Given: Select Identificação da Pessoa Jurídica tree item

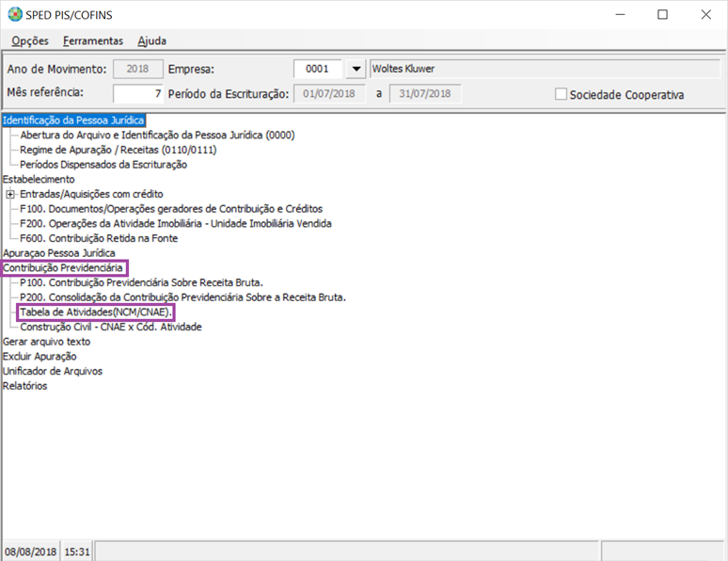Looking at the screenshot, I should pos(73,120).
